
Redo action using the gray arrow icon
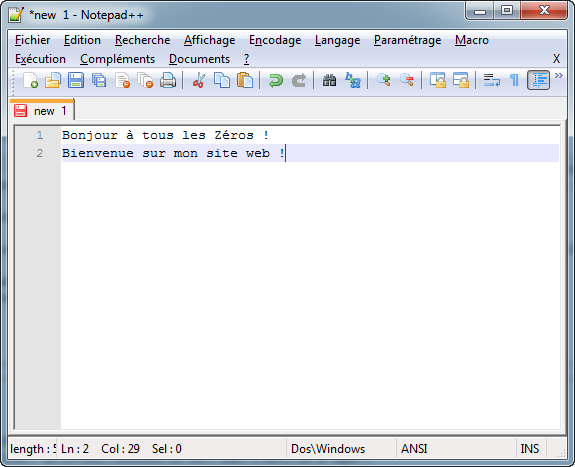click(299, 80)
